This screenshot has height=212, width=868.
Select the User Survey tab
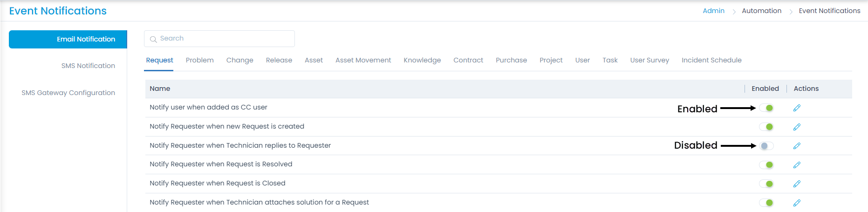pyautogui.click(x=649, y=60)
